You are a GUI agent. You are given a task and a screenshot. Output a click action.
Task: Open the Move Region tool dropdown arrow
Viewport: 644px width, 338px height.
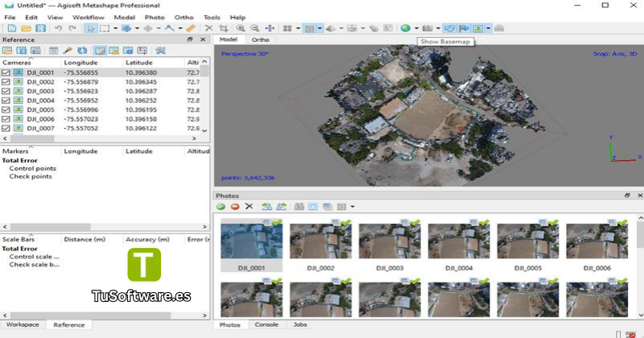click(x=137, y=28)
